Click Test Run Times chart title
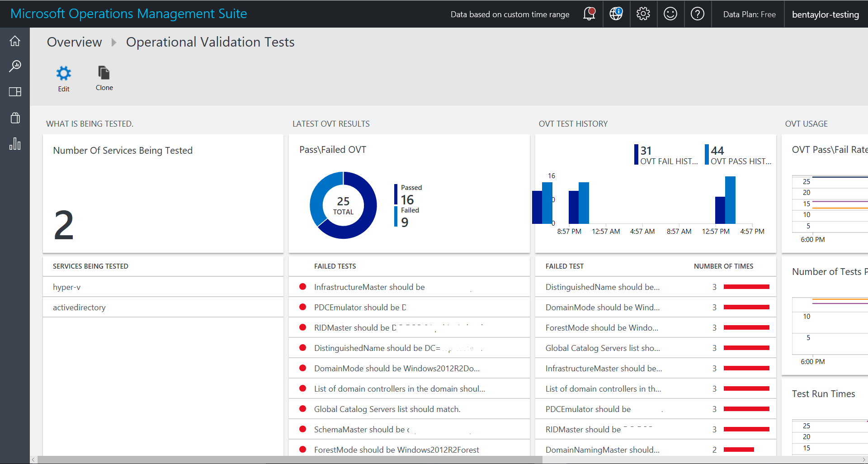This screenshot has height=464, width=868. (x=823, y=394)
